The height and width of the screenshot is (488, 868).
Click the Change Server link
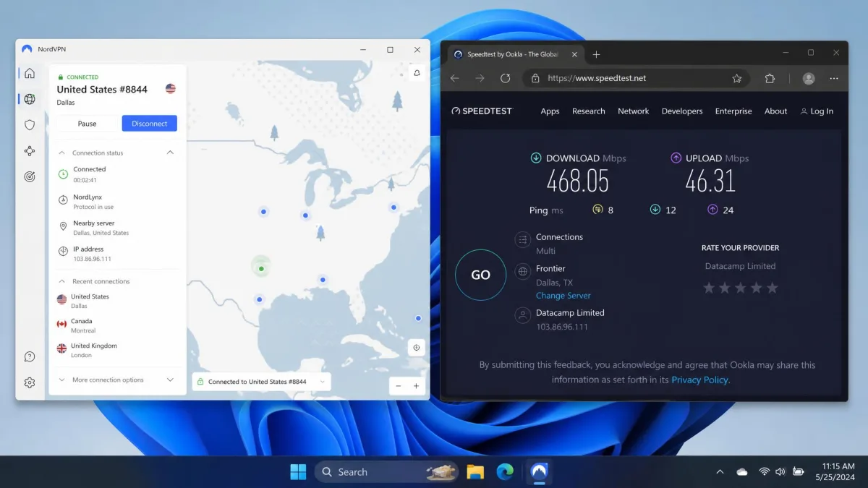tap(563, 296)
